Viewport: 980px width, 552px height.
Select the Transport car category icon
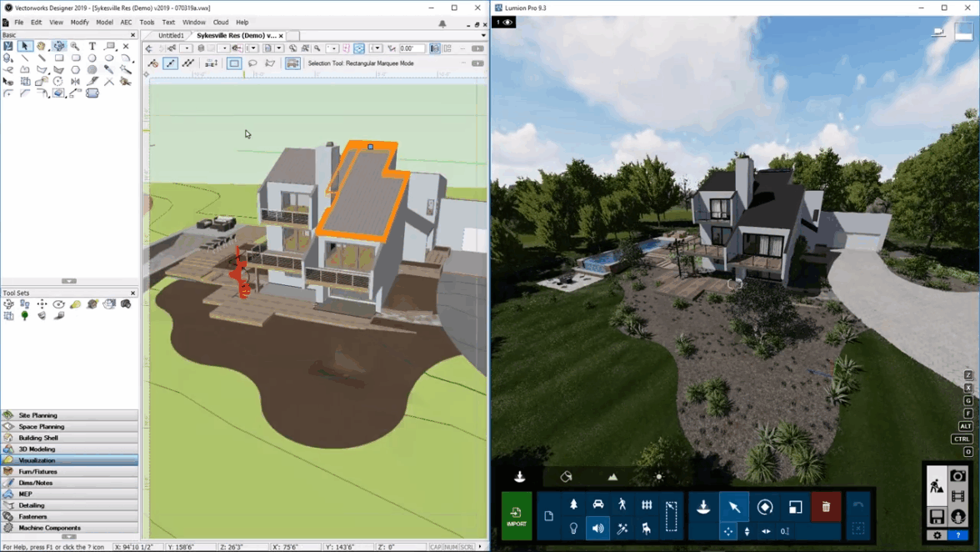pos(597,504)
